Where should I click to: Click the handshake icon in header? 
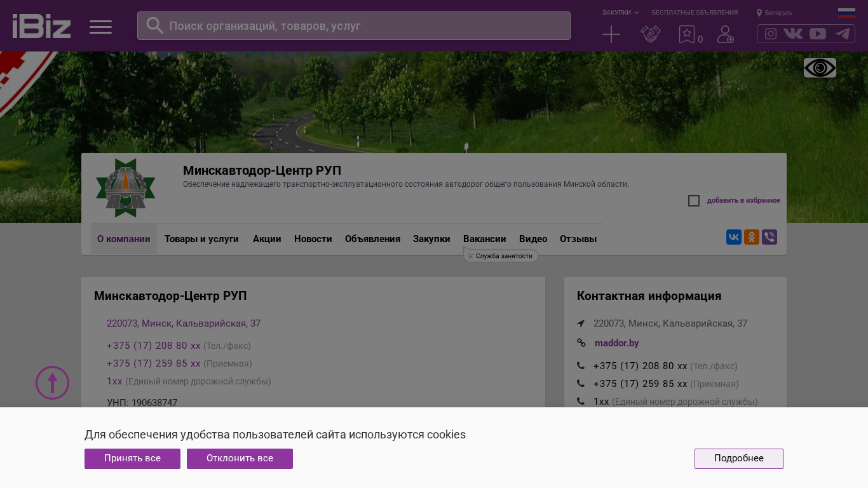pos(651,34)
